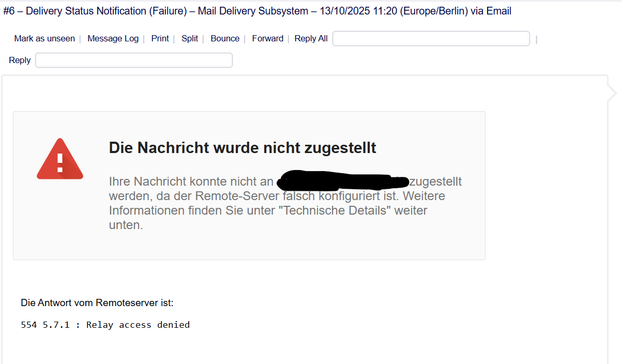Mark the article as unseen
The width and height of the screenshot is (622, 364).
click(44, 39)
